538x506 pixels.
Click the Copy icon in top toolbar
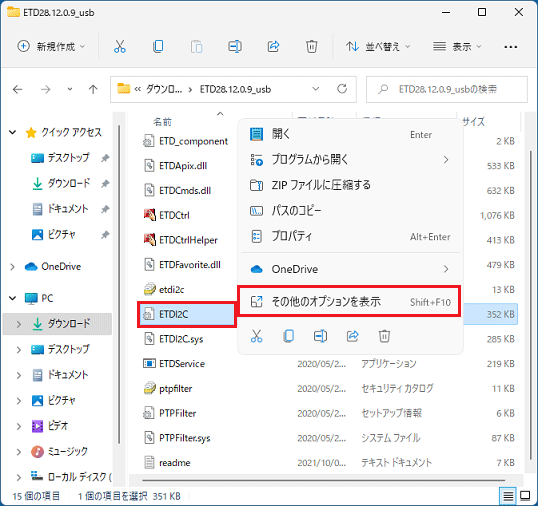click(x=158, y=46)
